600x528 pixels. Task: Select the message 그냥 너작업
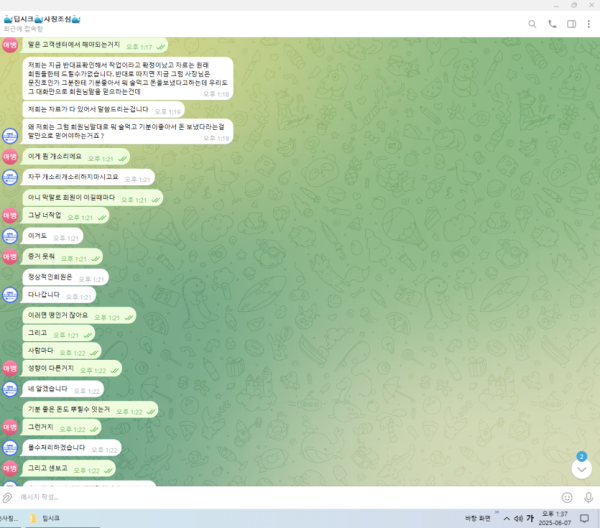tap(65, 215)
